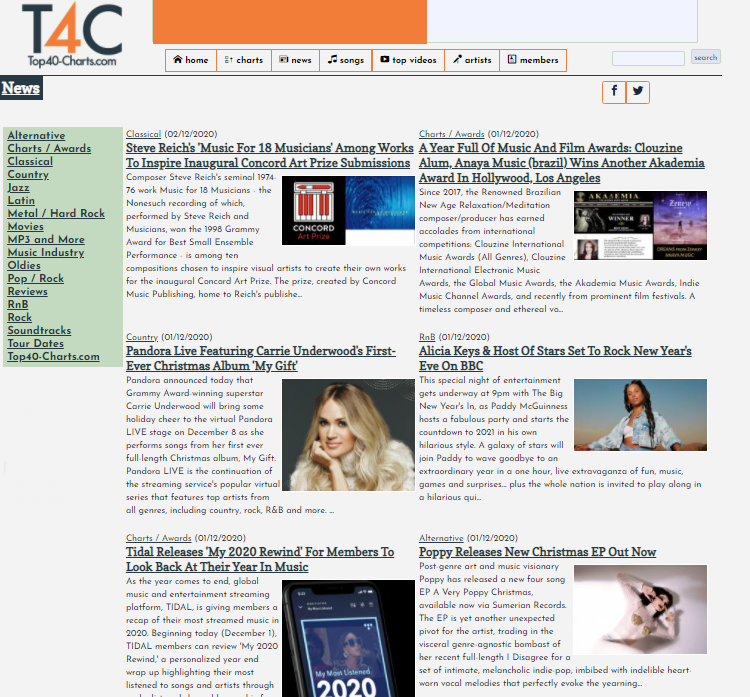Viewport: 750px width, 697px height.
Task: Select Charts / Awards in the sidebar
Action: (49, 148)
